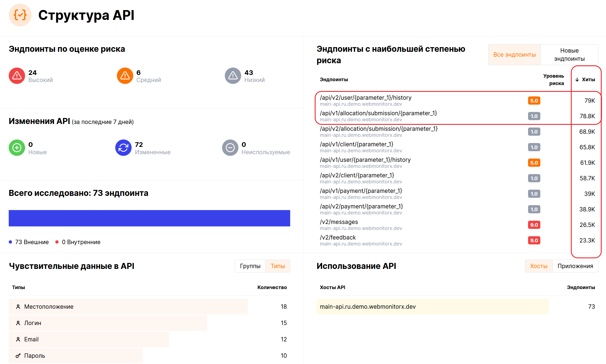This screenshot has height=364, width=606.
Task: Click the Уровень риска column header
Action: tap(553, 80)
